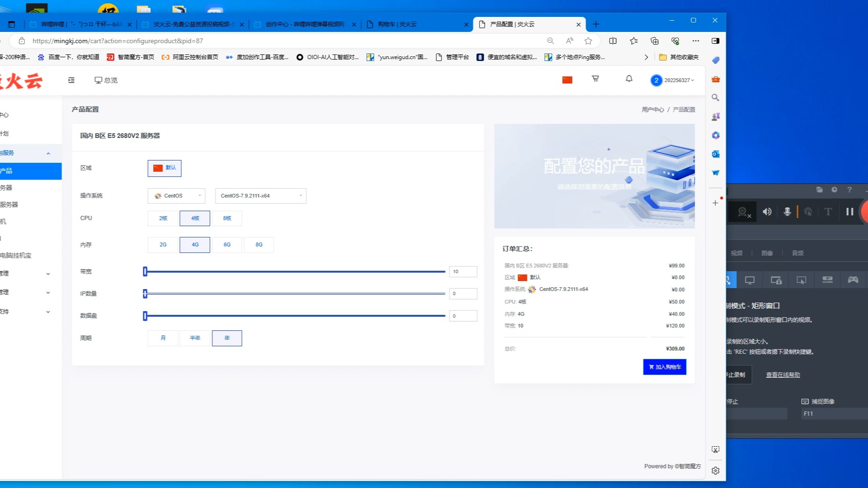Toggle webcam overlay in recorder window

743,212
